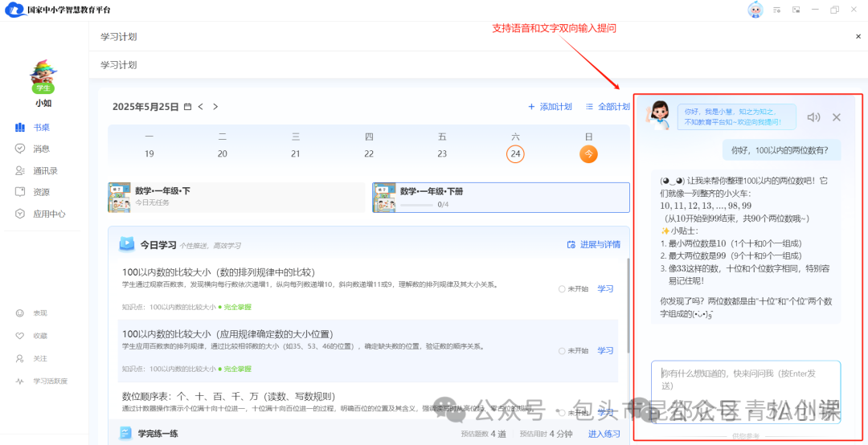Open the calendar date picker icon
Viewport: 868px width, 445px height.
(187, 107)
